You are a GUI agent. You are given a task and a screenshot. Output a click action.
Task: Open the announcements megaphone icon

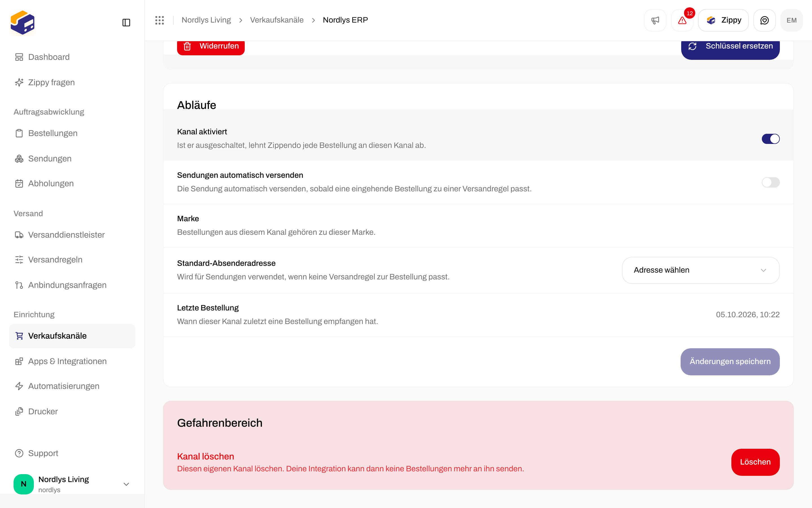pos(655,20)
